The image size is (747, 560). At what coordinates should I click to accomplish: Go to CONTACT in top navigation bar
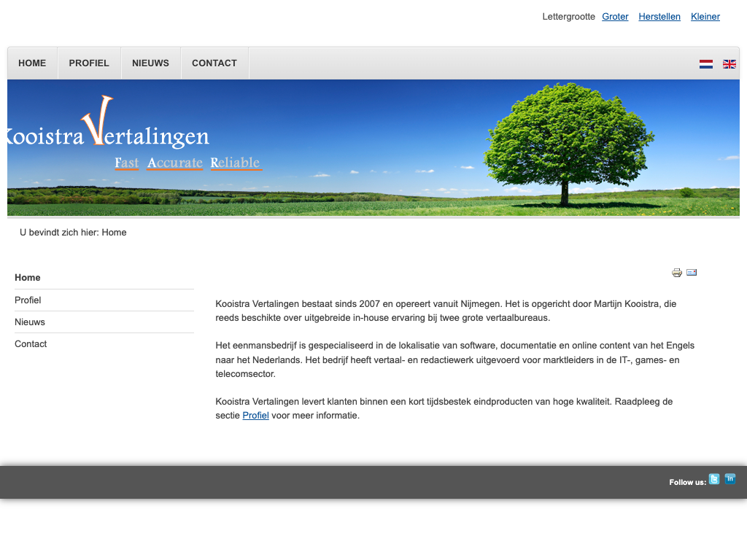(x=214, y=63)
